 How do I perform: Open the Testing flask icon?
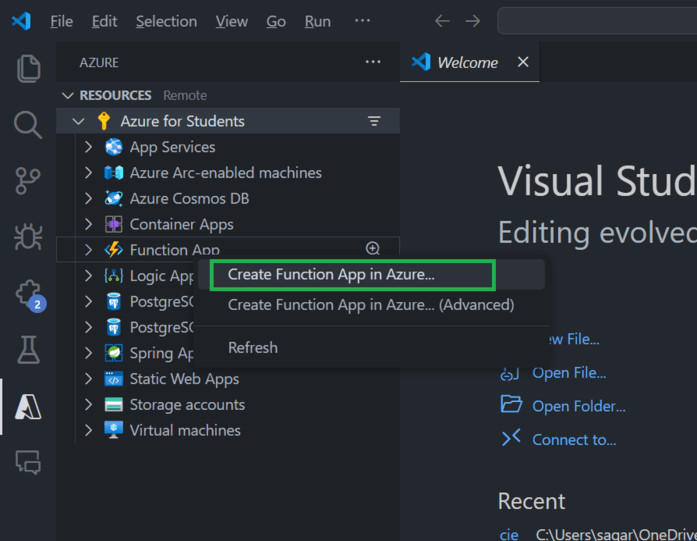(28, 350)
